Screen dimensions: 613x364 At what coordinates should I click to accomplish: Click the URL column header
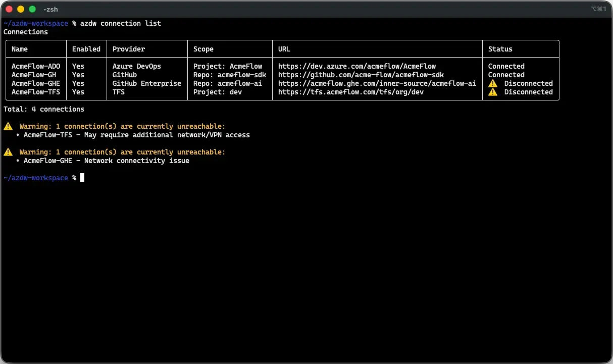[284, 49]
